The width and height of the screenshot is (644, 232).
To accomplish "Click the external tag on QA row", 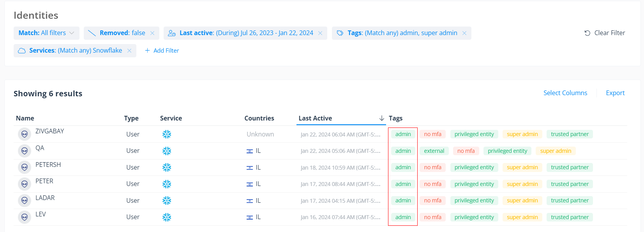I will pos(434,151).
